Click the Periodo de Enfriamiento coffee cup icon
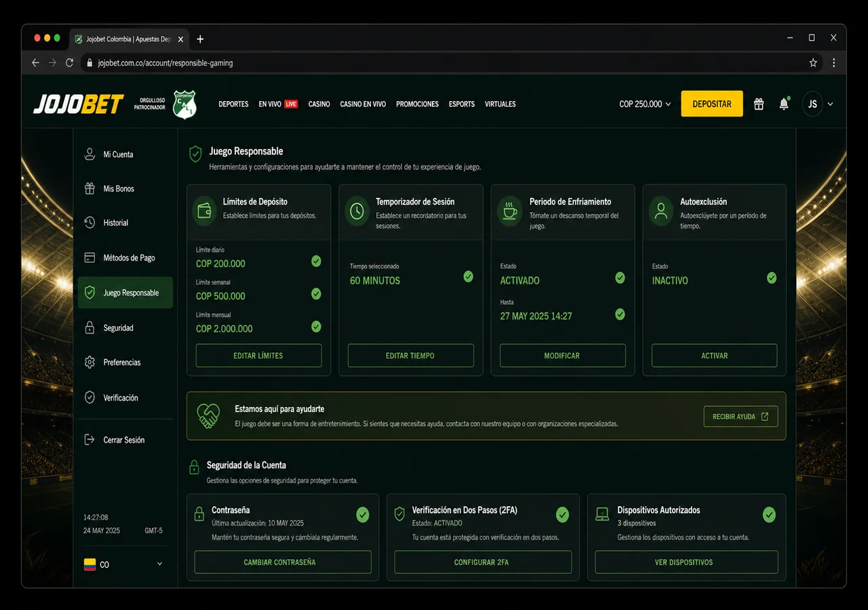This screenshot has height=610, width=868. (509, 210)
